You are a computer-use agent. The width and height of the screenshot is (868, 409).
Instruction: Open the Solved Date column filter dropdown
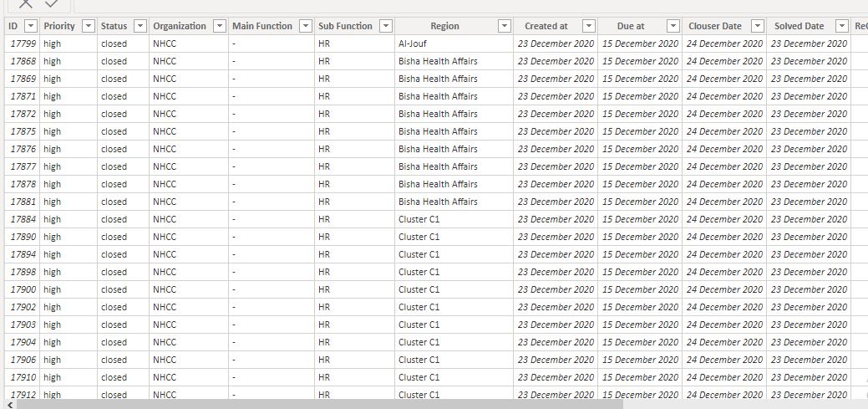click(x=842, y=26)
